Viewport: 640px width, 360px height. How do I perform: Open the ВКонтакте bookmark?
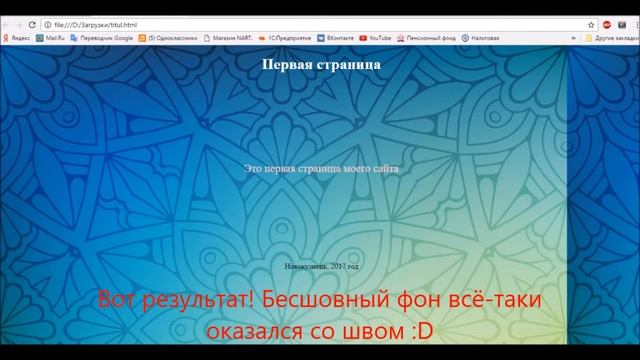click(336, 38)
